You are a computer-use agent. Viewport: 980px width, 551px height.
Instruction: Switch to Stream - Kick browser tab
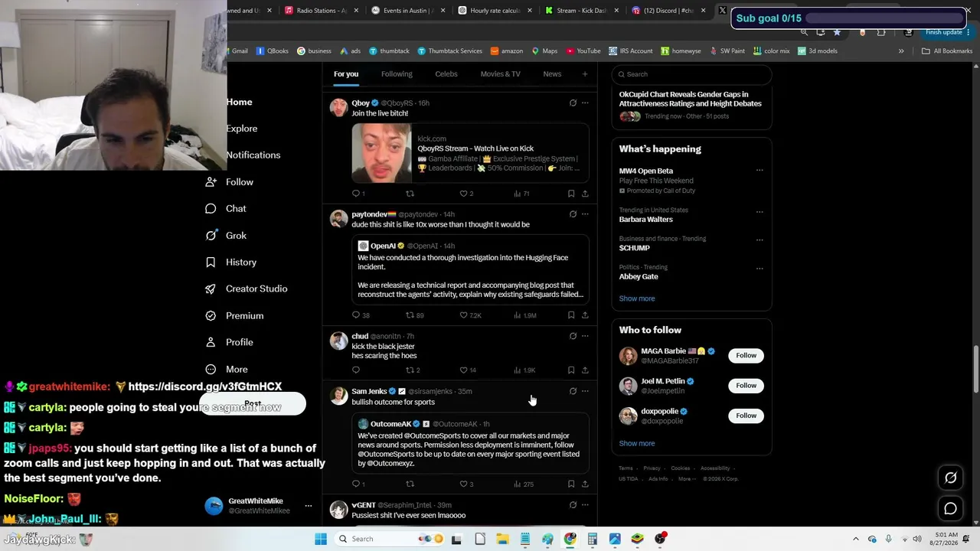click(x=581, y=11)
